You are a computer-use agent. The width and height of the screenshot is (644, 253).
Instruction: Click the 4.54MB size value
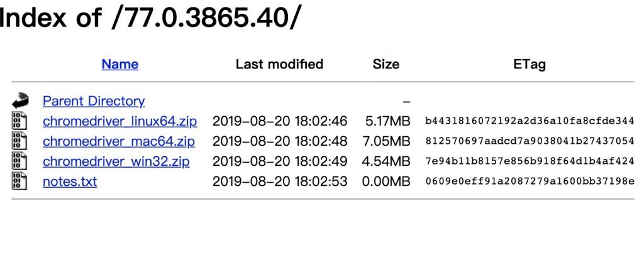coord(386,161)
